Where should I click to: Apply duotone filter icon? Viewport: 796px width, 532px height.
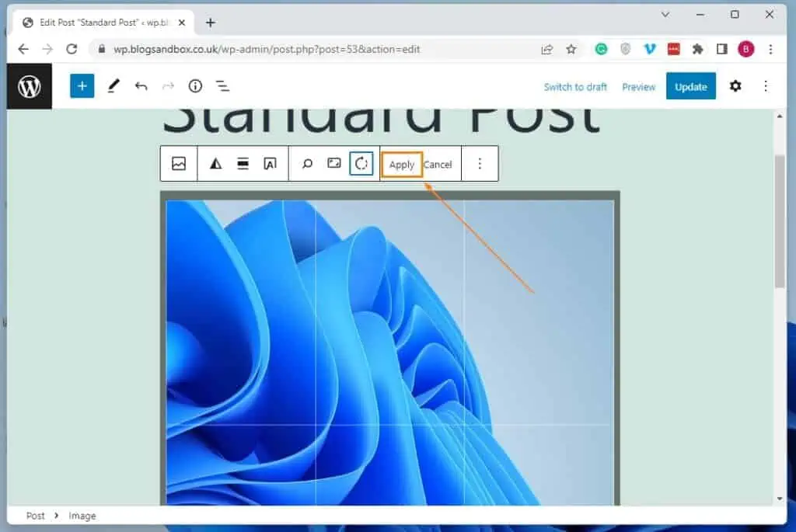coord(216,163)
